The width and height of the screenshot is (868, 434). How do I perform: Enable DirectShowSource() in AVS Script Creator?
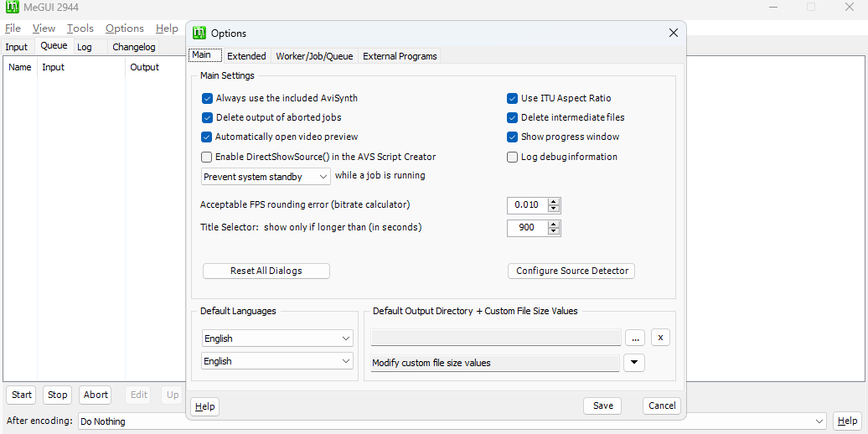point(207,157)
